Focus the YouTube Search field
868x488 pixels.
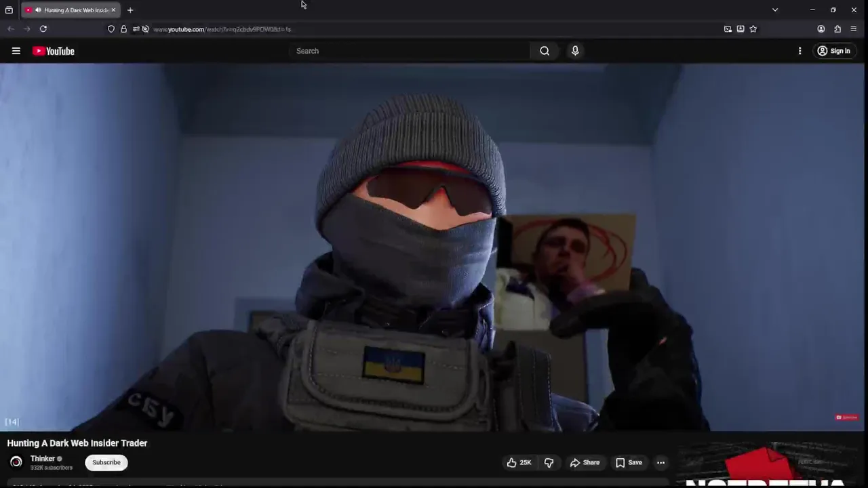410,51
